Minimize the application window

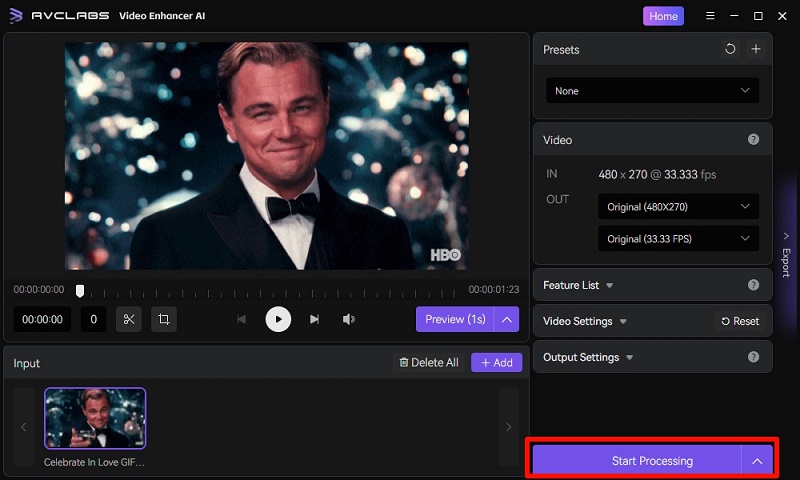coord(734,16)
